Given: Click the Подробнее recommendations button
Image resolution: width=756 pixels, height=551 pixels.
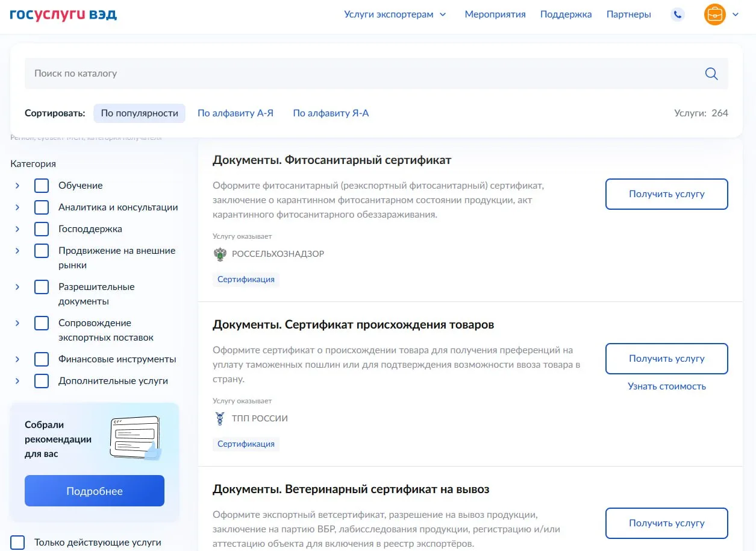Looking at the screenshot, I should [95, 491].
